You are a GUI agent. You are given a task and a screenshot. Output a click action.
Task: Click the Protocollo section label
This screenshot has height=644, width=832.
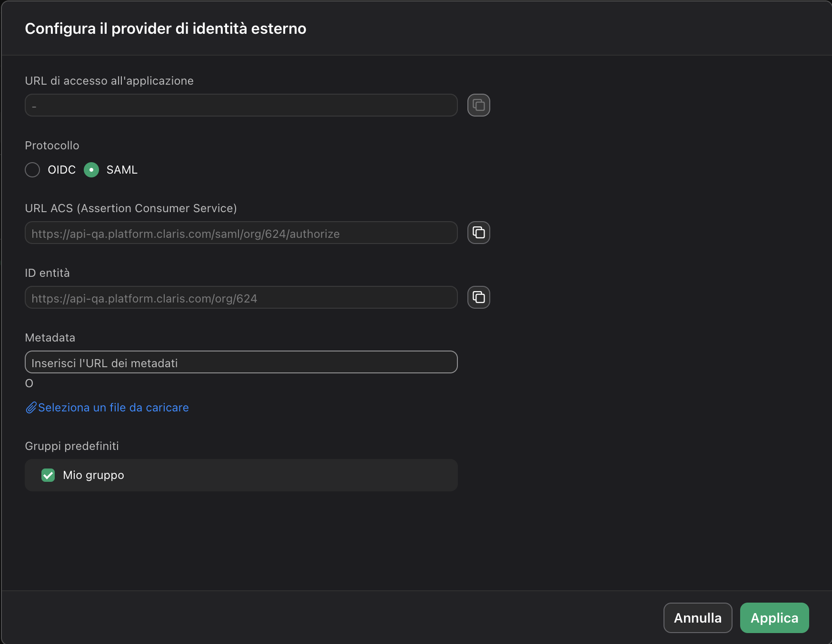(52, 145)
